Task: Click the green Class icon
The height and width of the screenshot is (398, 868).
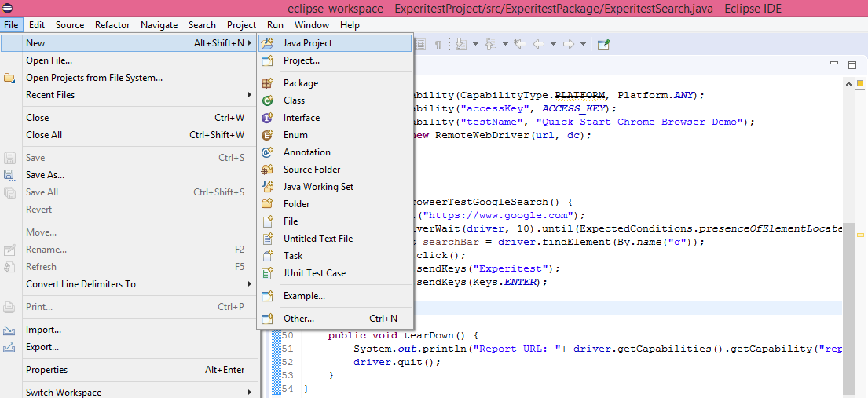Action: pyautogui.click(x=267, y=100)
